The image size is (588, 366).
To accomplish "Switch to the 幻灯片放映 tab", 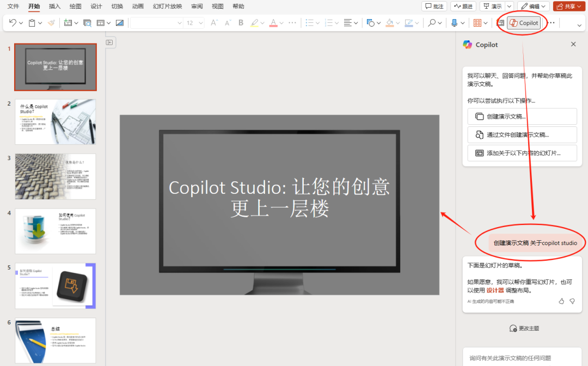I will click(x=168, y=7).
